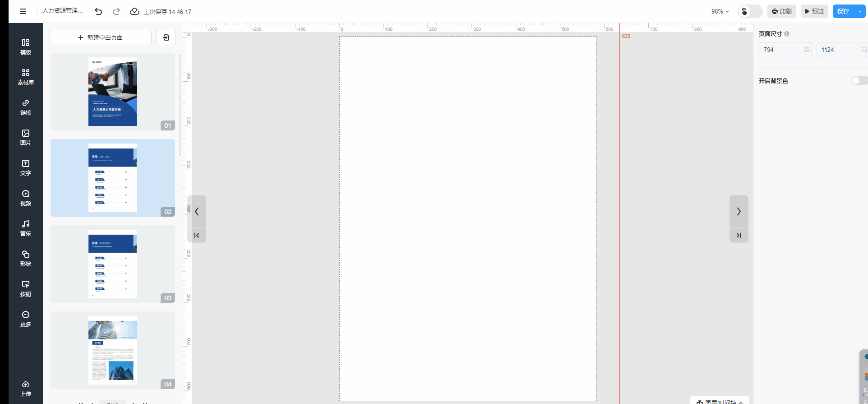868x404 pixels.
Task: Open the 形状 shapes panel
Action: (26, 258)
